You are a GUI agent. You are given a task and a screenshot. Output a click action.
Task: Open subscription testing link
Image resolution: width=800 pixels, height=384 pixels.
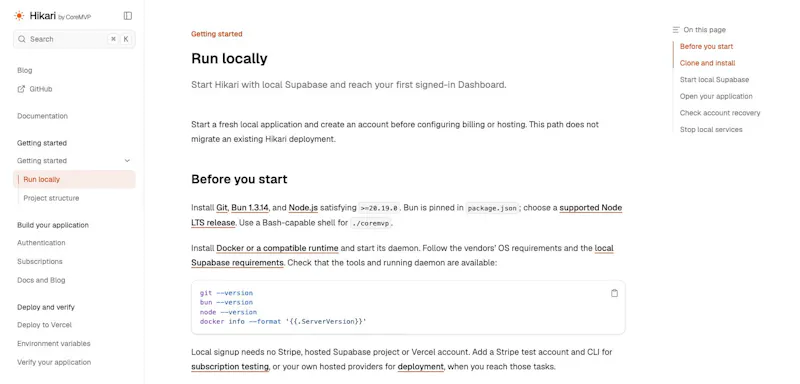230,367
